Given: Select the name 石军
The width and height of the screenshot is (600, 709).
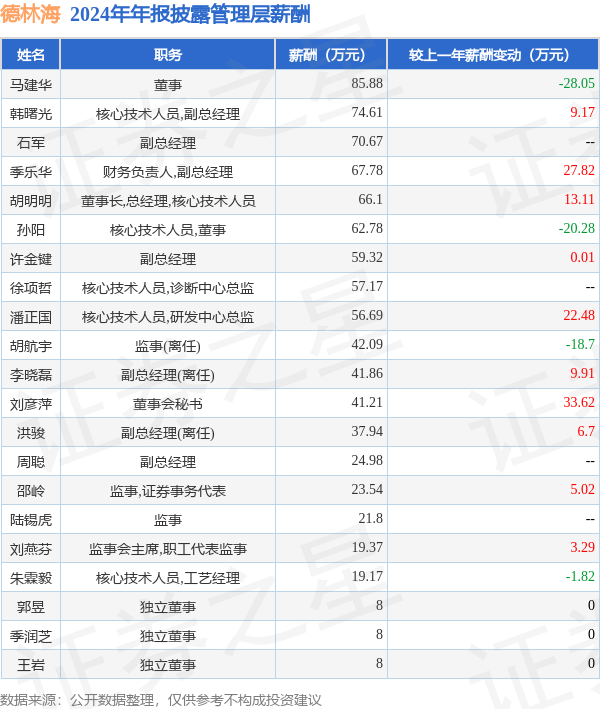Looking at the screenshot, I should tap(31, 143).
